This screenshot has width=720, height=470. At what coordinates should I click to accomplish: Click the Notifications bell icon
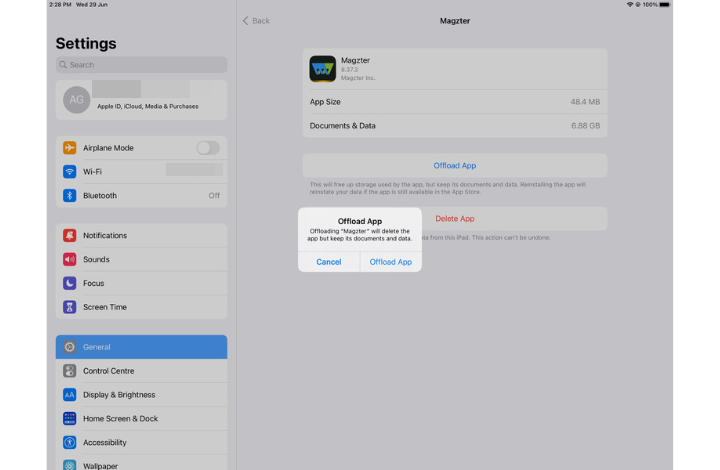click(69, 235)
